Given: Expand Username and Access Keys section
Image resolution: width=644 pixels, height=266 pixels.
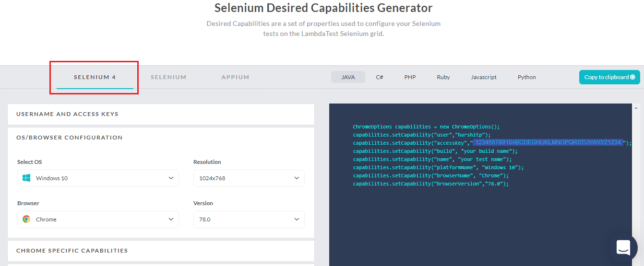Looking at the screenshot, I should [161, 114].
